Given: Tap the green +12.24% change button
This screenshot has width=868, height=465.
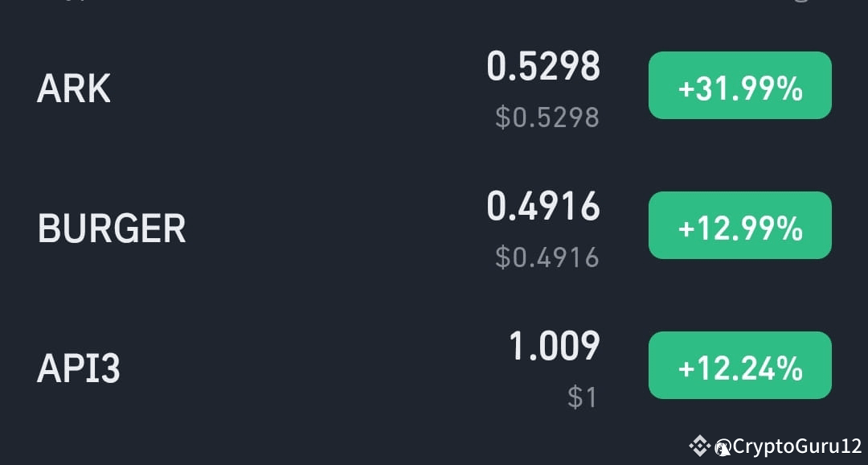Looking at the screenshot, I should pos(739,365).
